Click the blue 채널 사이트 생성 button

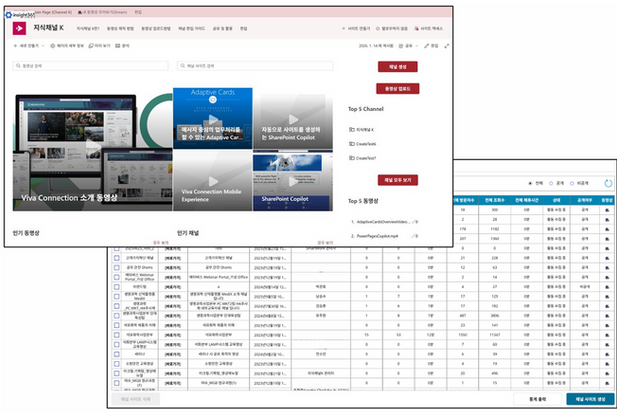pos(590,399)
